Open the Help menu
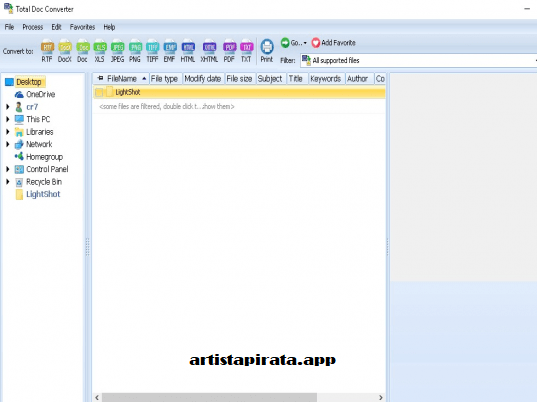 click(109, 27)
